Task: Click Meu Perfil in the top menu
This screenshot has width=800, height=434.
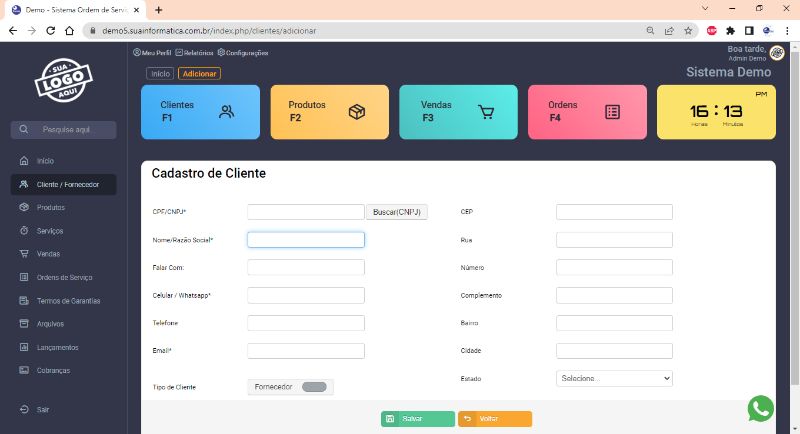Action: pyautogui.click(x=151, y=52)
